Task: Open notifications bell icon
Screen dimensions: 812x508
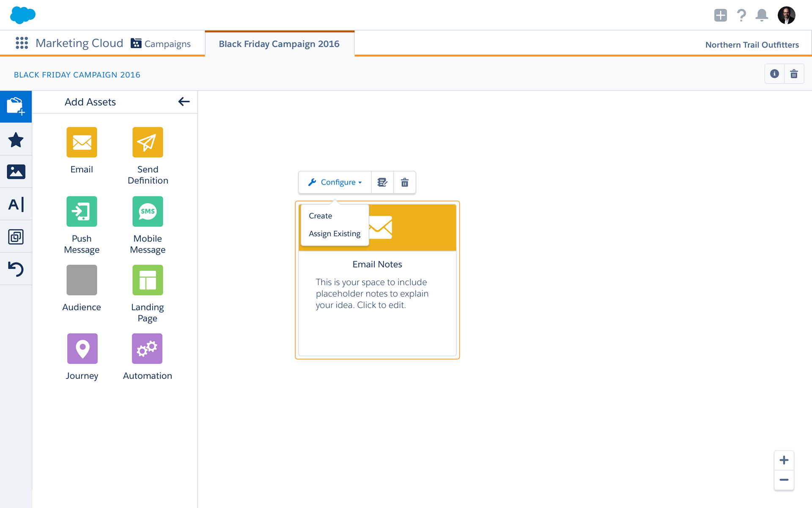Action: click(762, 15)
